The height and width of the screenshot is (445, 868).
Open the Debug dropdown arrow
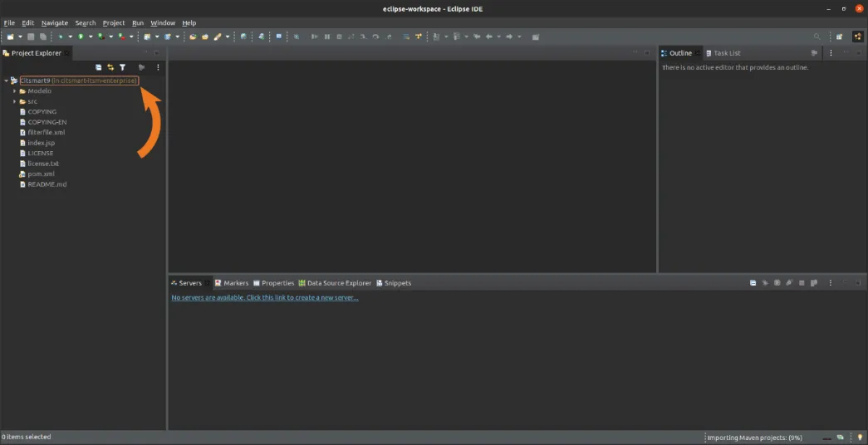(x=71, y=37)
